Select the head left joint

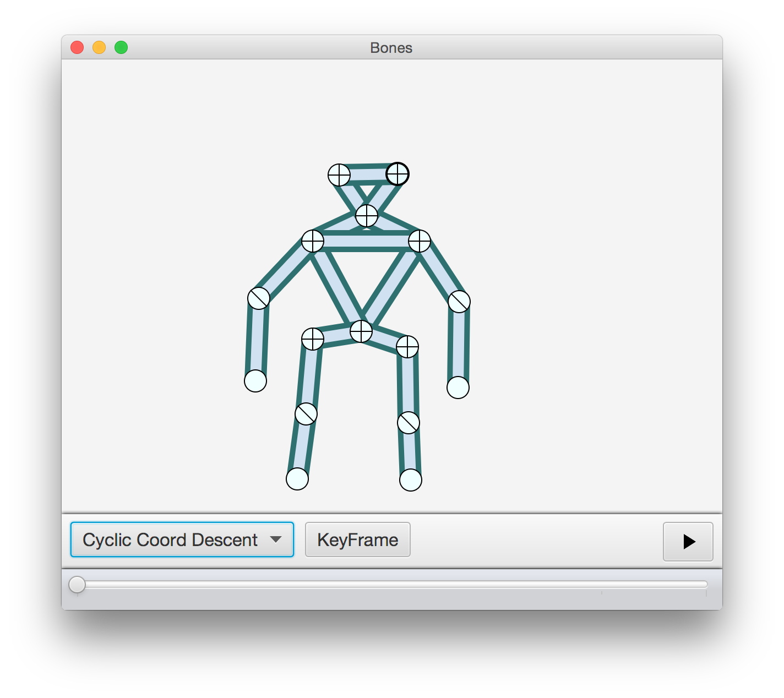(339, 175)
